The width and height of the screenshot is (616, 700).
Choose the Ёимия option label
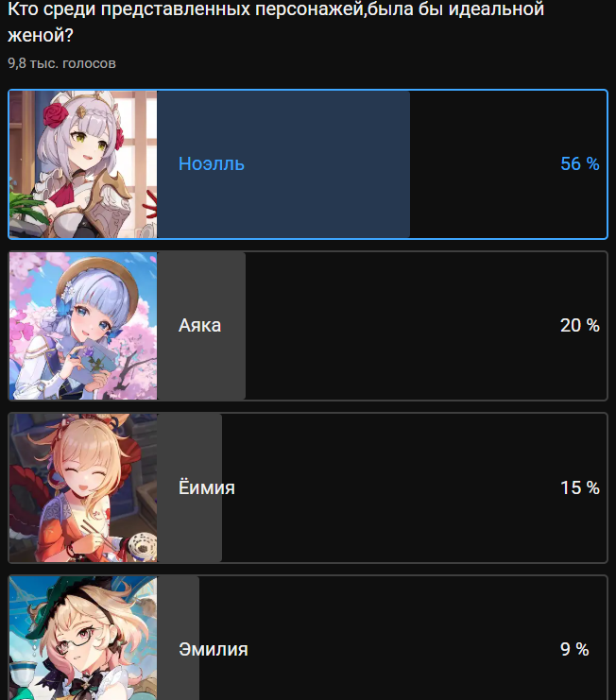pyautogui.click(x=206, y=488)
